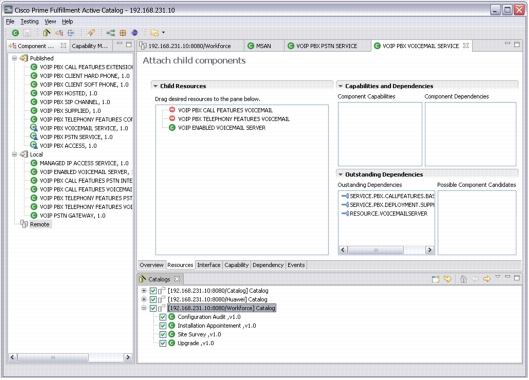The height and width of the screenshot is (380, 529).
Task: Collapse Outstanding Dependencies section
Action: [x=340, y=174]
